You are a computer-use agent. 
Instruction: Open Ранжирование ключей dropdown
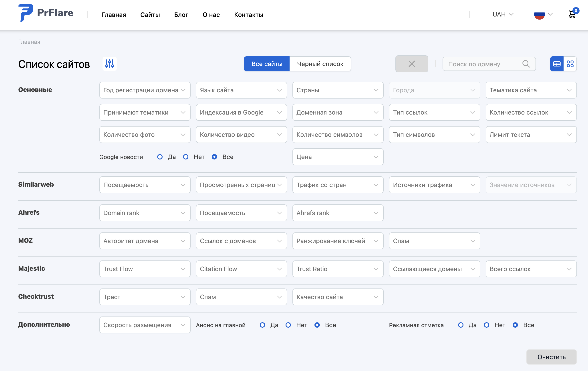(338, 241)
